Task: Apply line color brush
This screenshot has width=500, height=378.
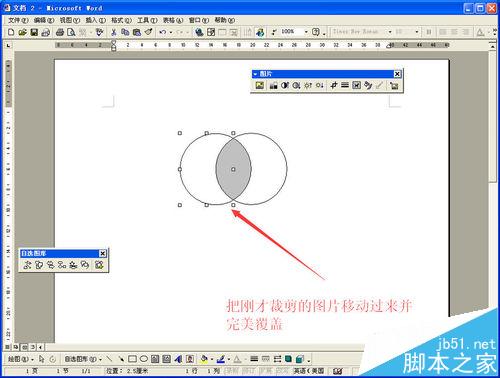Action: click(221, 359)
